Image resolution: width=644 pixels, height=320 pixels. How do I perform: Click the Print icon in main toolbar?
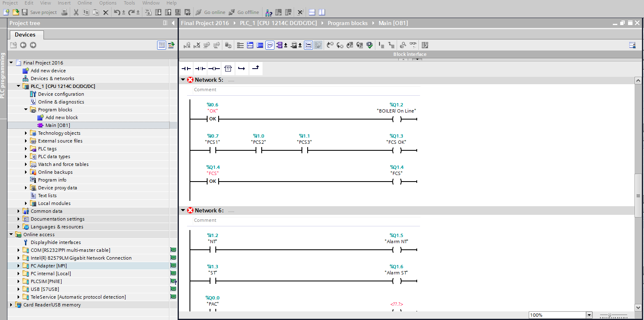click(64, 12)
